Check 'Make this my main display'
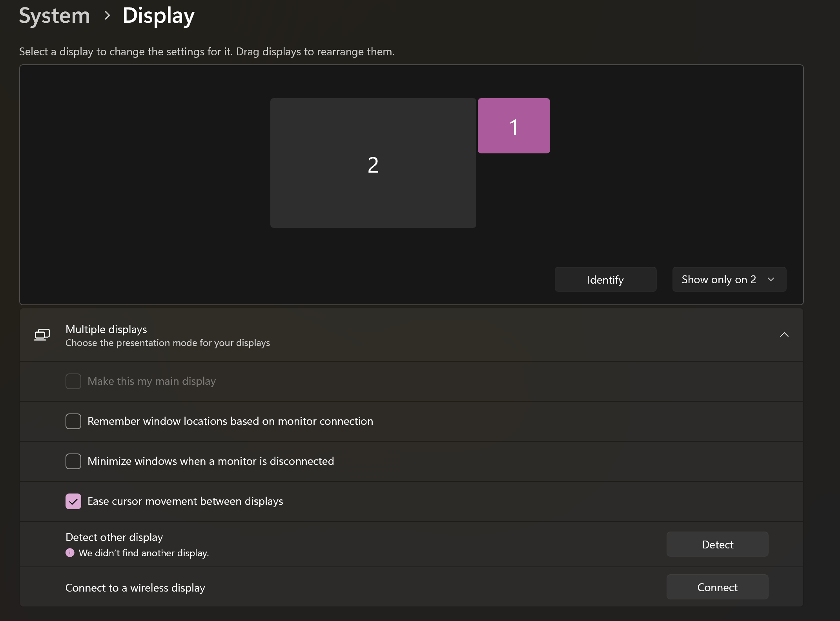840x621 pixels. pos(73,381)
